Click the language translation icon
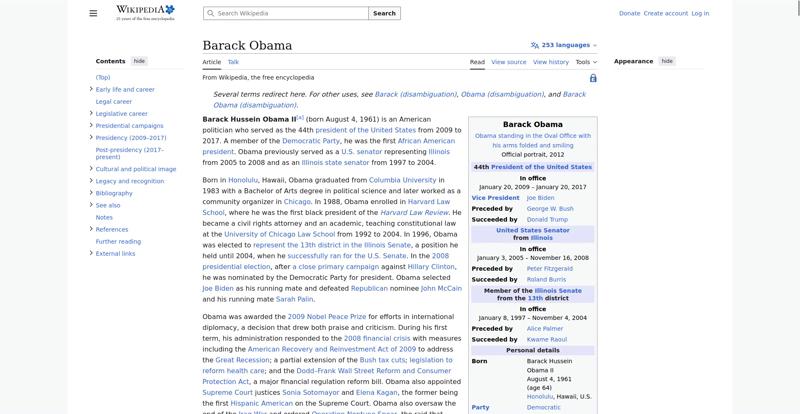 coord(535,45)
